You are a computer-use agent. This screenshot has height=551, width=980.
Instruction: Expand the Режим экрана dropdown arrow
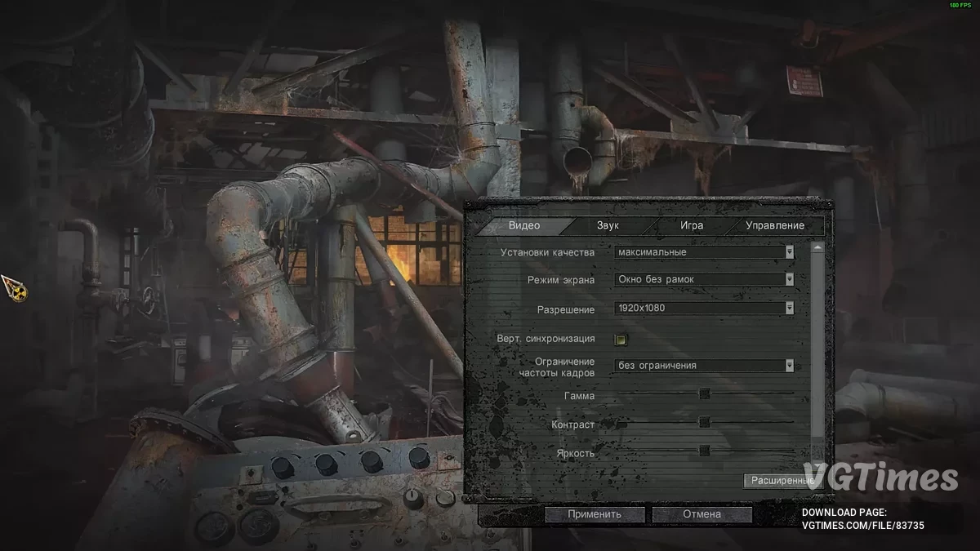pos(789,279)
